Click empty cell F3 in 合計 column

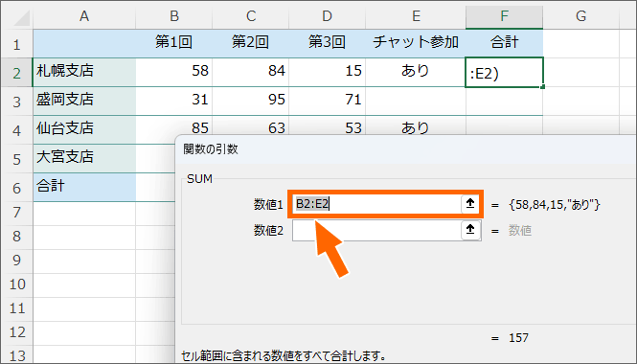504,102
